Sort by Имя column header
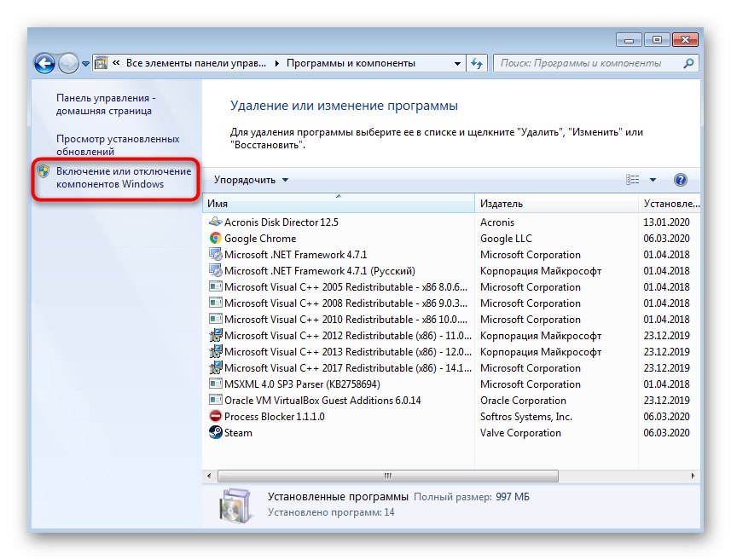Image resolution: width=731 pixels, height=560 pixels. coord(339,204)
